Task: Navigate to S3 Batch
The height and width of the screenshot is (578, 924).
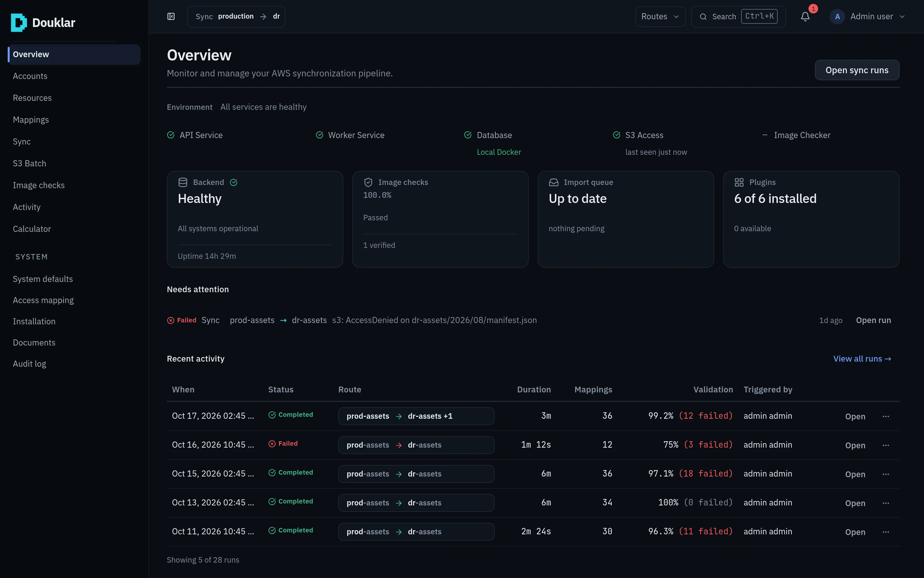Action: tap(74, 163)
